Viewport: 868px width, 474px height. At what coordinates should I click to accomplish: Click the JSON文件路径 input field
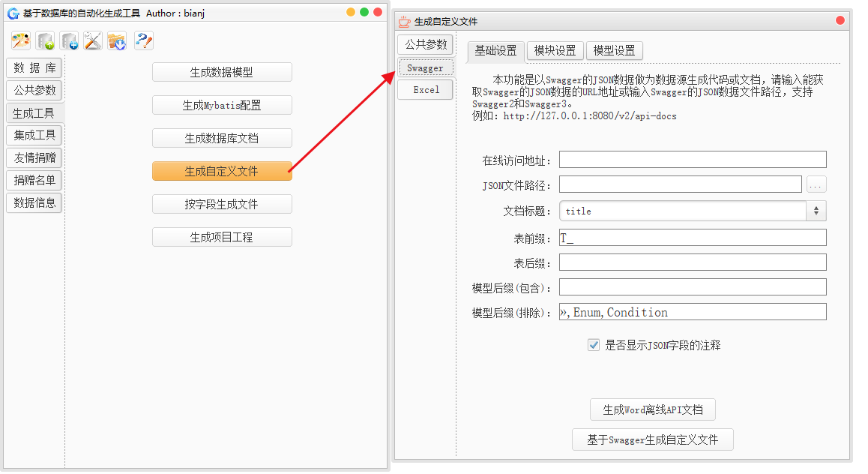point(681,184)
